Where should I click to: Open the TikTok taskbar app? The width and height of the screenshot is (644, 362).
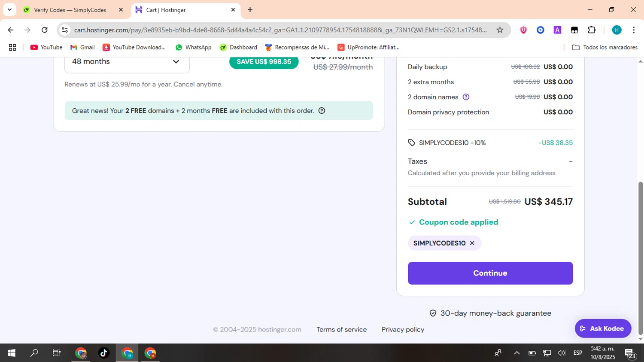click(104, 353)
